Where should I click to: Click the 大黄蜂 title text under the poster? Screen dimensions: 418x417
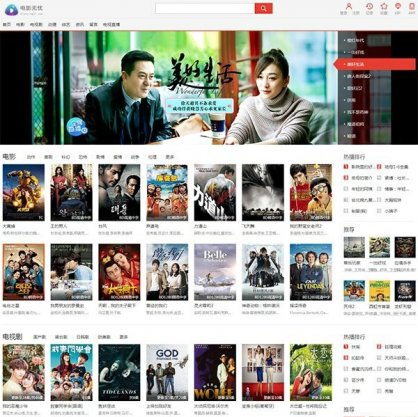click(x=9, y=226)
